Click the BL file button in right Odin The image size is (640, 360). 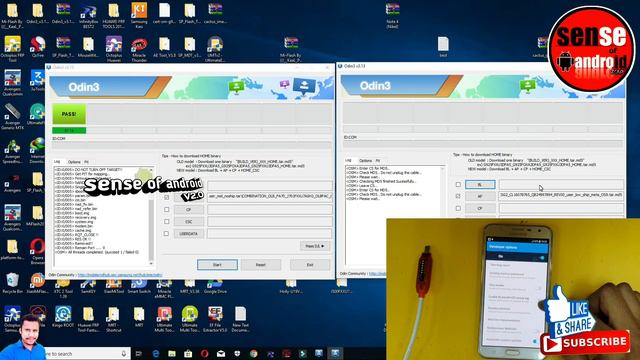[480, 184]
